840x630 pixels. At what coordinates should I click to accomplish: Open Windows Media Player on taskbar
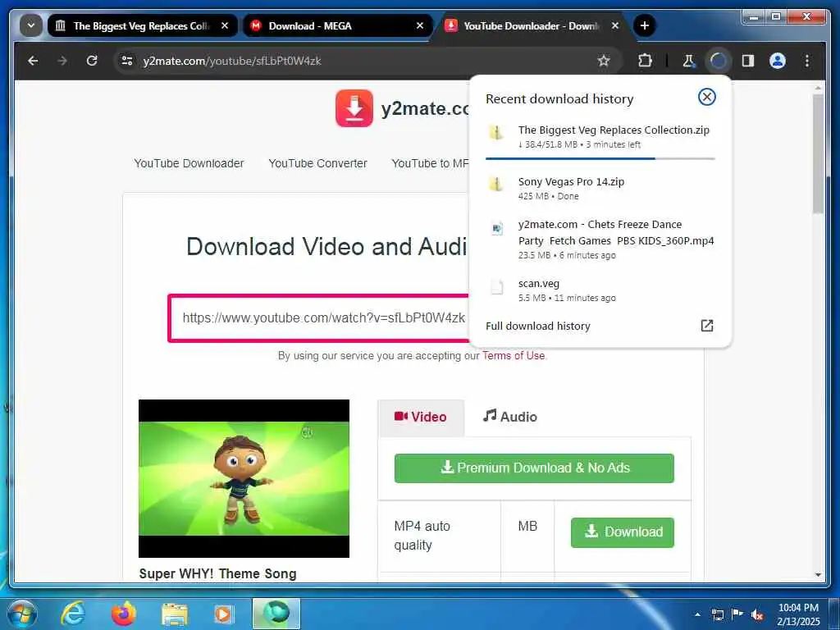tap(223, 614)
